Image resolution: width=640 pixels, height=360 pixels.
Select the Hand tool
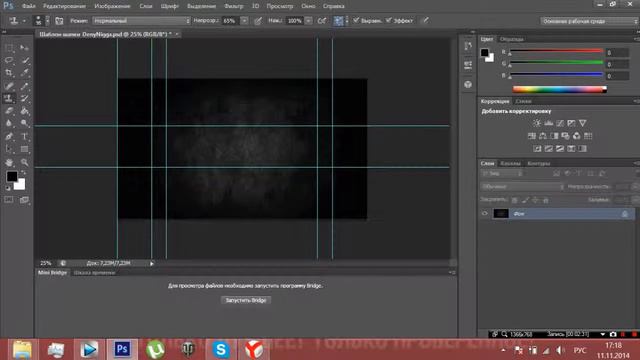point(9,162)
